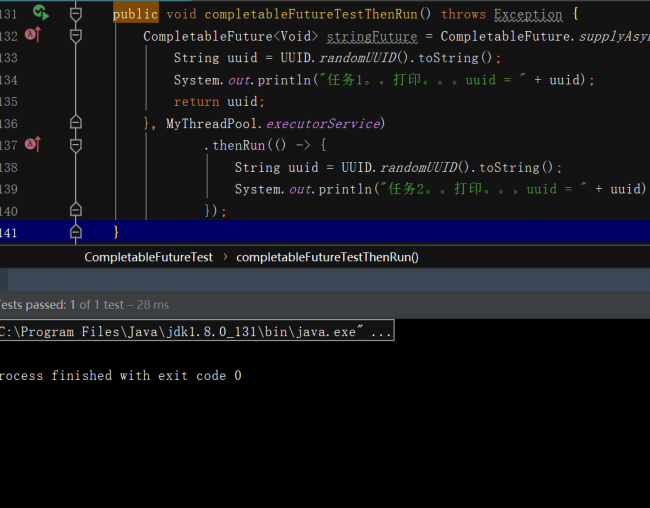Viewport: 650px width, 508px height.
Task: Click 'Process finished with exit code 0' text
Action: [x=120, y=375]
